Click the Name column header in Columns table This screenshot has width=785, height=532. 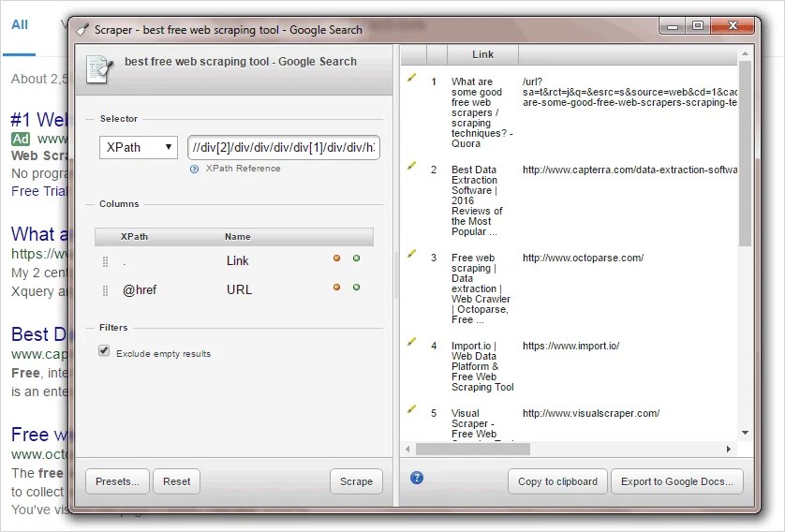(x=237, y=237)
